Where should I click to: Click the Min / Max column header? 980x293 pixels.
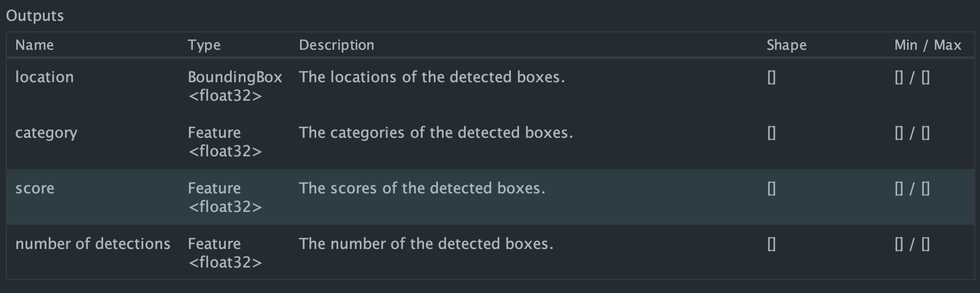(928, 45)
